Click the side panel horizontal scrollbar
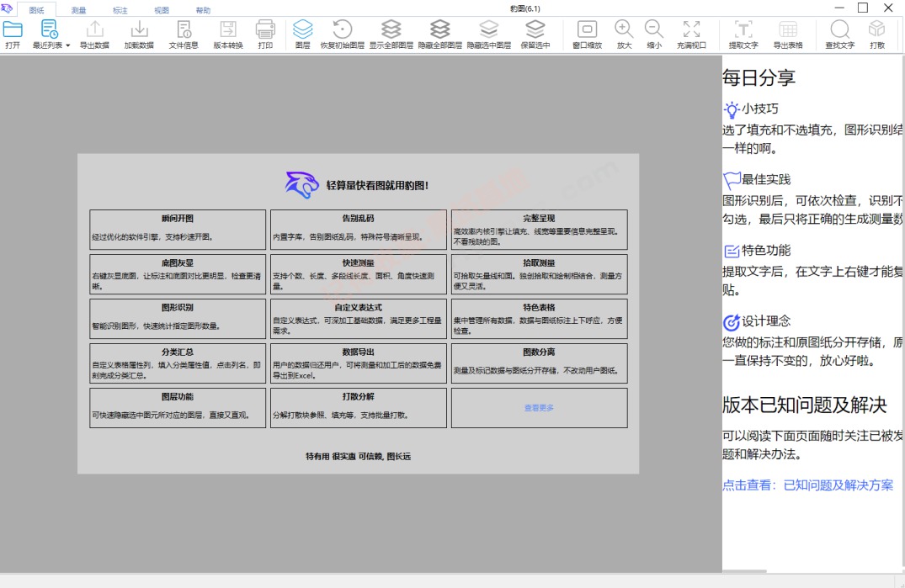This screenshot has width=905, height=588. pyautogui.click(x=744, y=571)
